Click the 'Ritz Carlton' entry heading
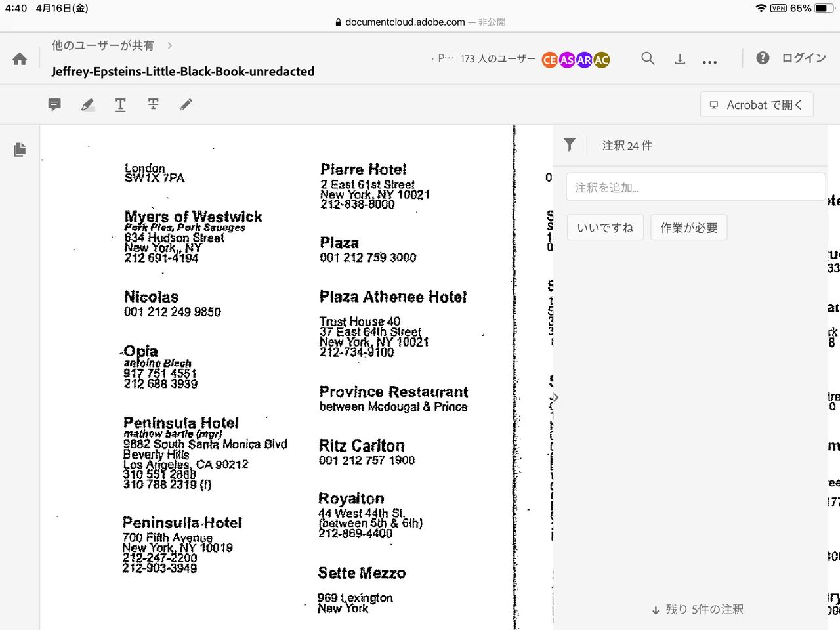The height and width of the screenshot is (630, 840). pyautogui.click(x=362, y=446)
